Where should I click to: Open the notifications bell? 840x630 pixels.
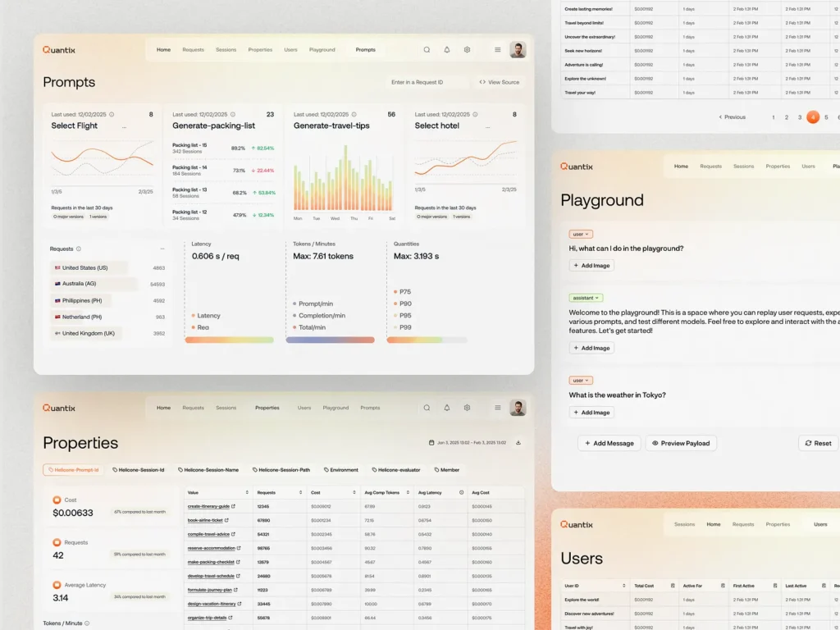coord(447,50)
